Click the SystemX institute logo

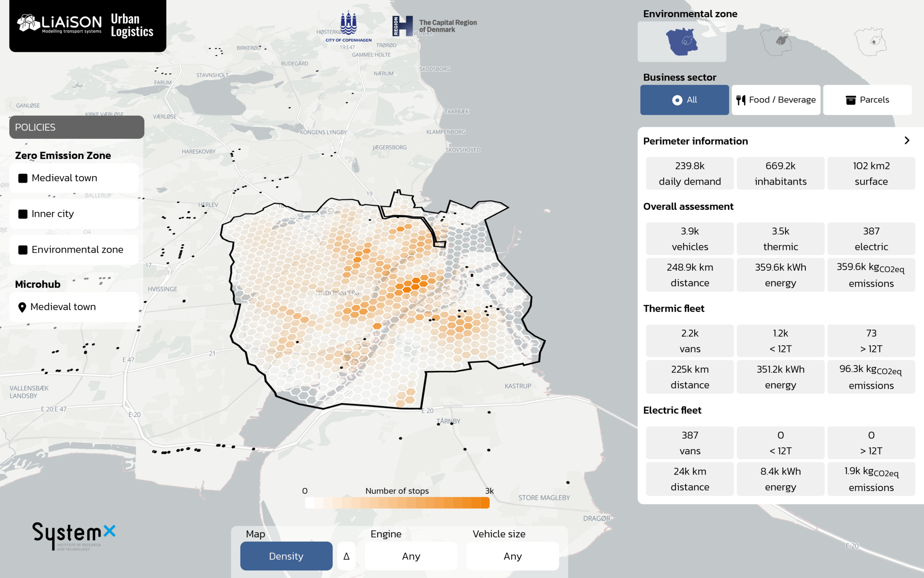pyautogui.click(x=74, y=535)
